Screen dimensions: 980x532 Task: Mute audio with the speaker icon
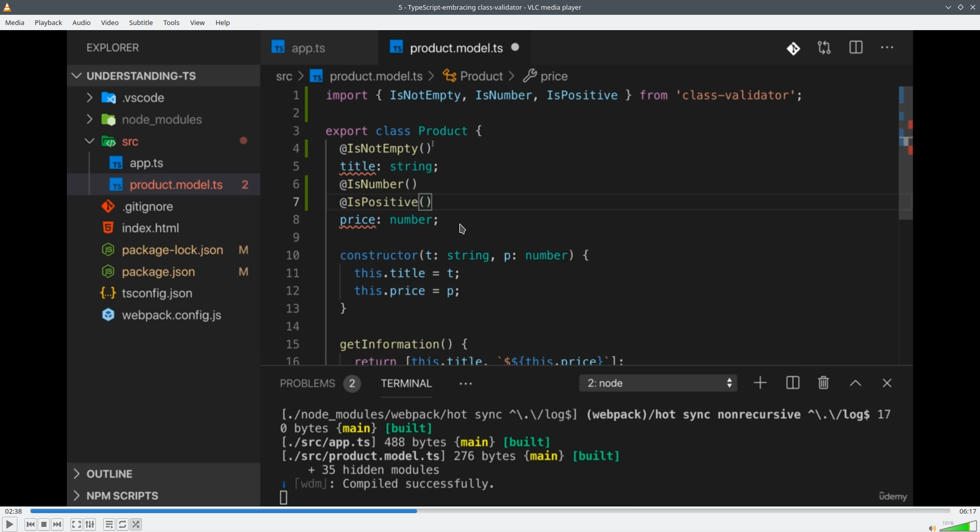(932, 528)
